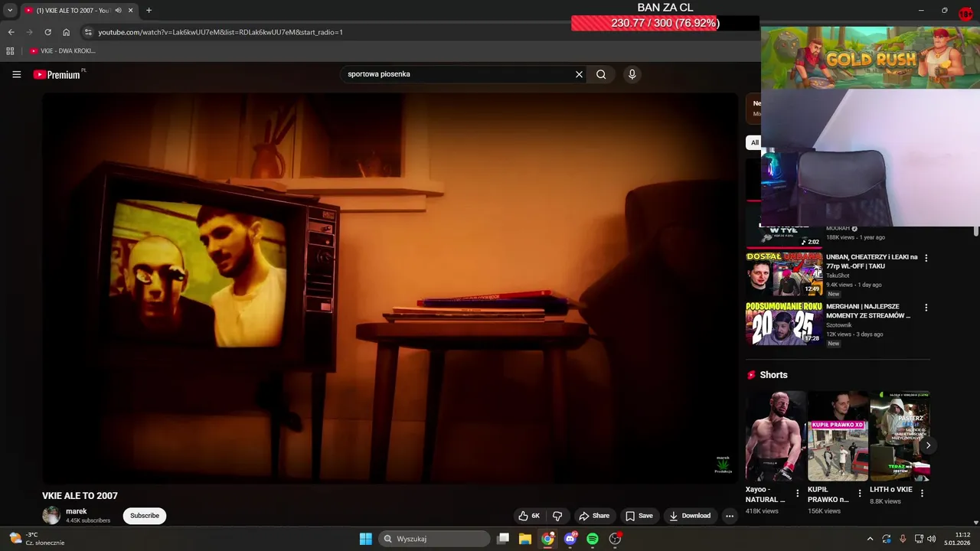Open the VKIE - DWA KROKI bookmark
Screen dimensions: 980x551
click(63, 51)
